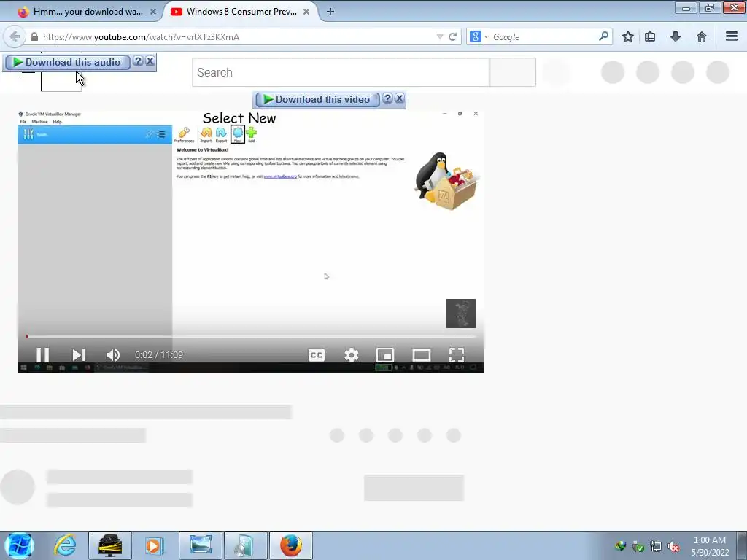Bookmark this page with star
This screenshot has width=747, height=560.
click(628, 36)
